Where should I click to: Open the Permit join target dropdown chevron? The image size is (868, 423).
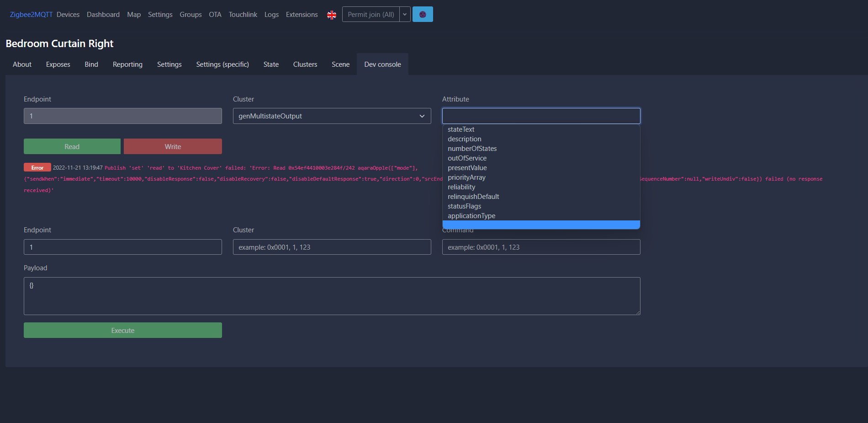point(404,14)
